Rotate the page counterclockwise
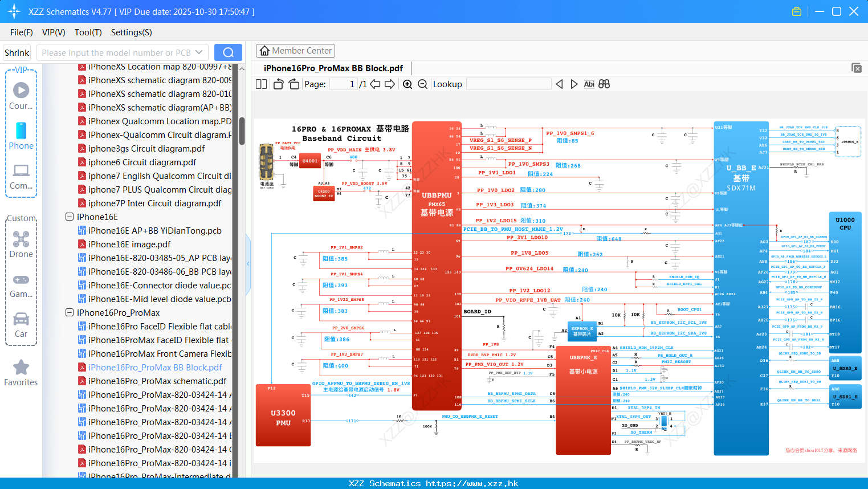 (279, 84)
